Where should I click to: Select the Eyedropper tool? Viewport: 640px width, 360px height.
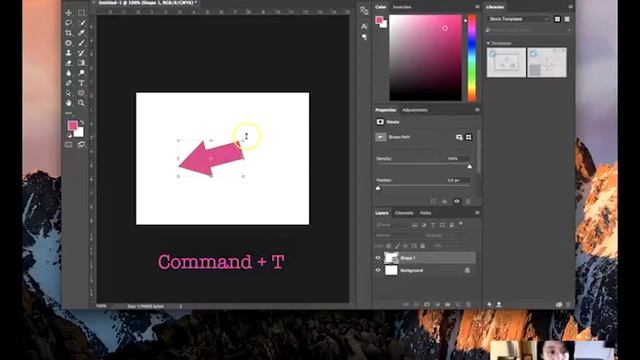(81, 33)
